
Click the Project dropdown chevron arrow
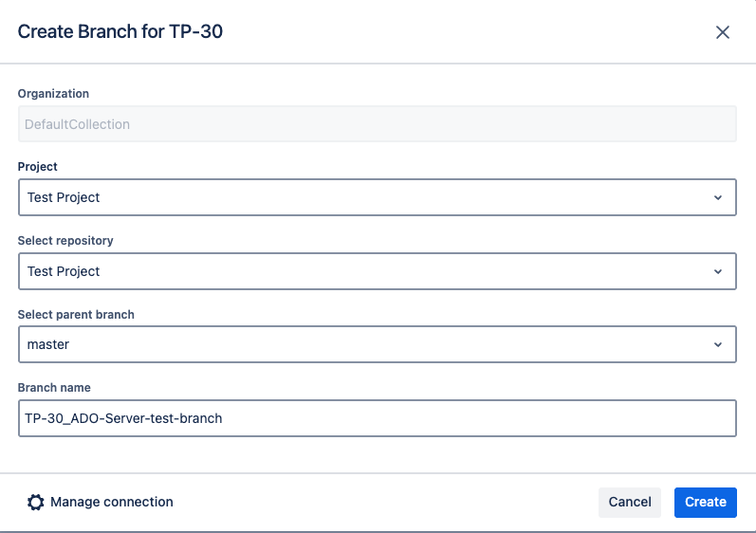pyautogui.click(x=718, y=197)
